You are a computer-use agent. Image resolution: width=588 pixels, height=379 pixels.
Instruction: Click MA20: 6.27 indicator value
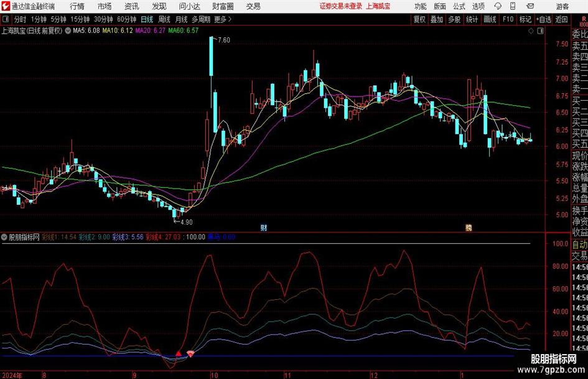click(x=150, y=30)
